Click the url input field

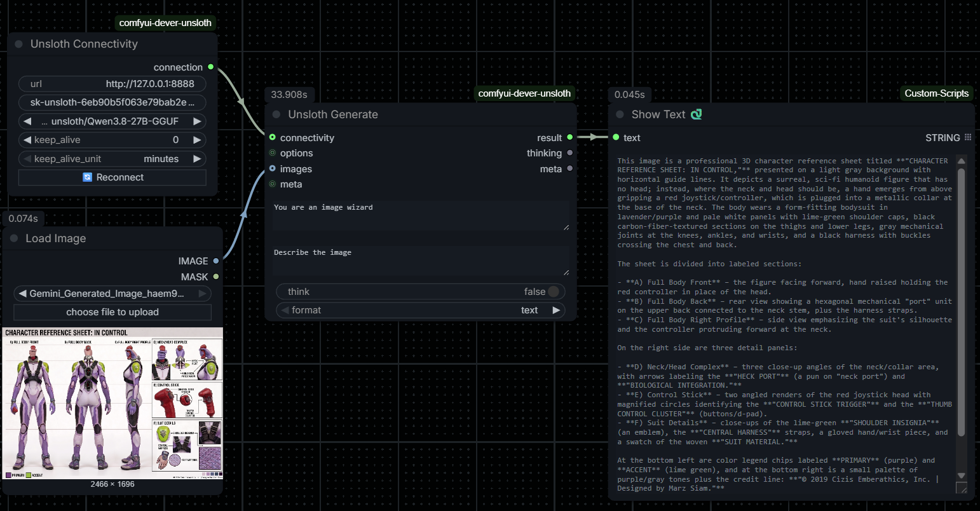[x=112, y=84]
